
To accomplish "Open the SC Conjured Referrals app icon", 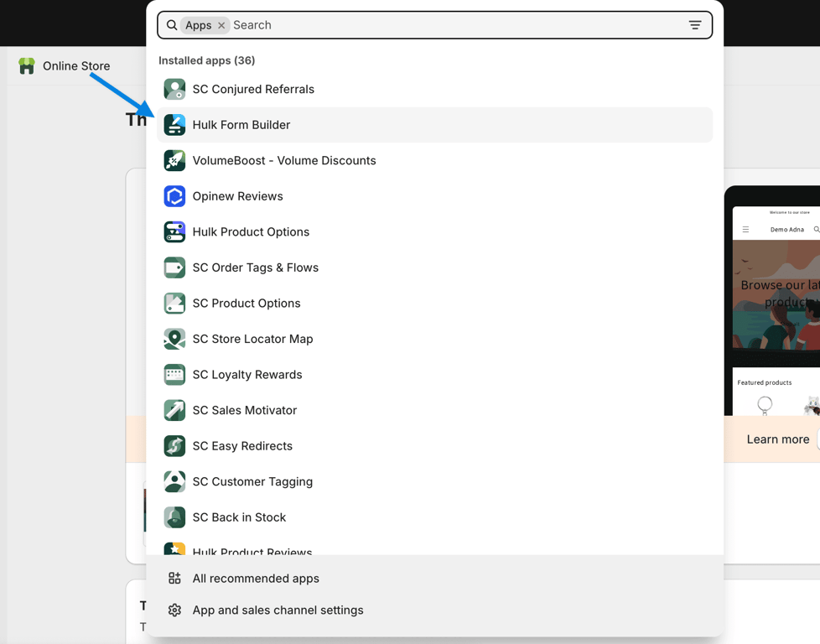I will point(174,89).
